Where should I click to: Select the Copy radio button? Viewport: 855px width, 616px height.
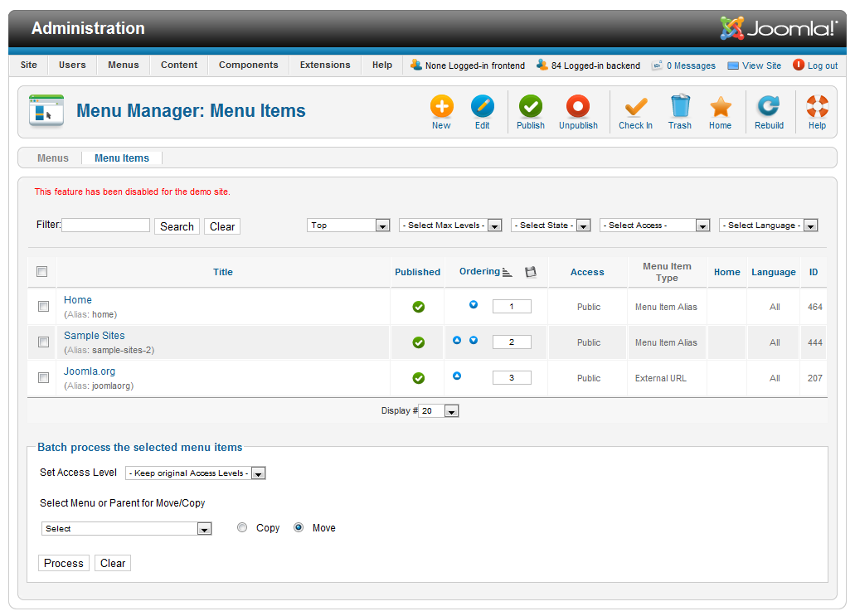pyautogui.click(x=242, y=527)
